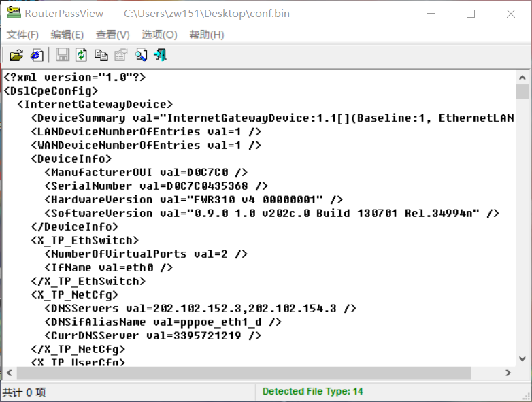Click the LANDeviceNumberOfEntries line
The height and width of the screenshot is (402, 532).
(146, 132)
